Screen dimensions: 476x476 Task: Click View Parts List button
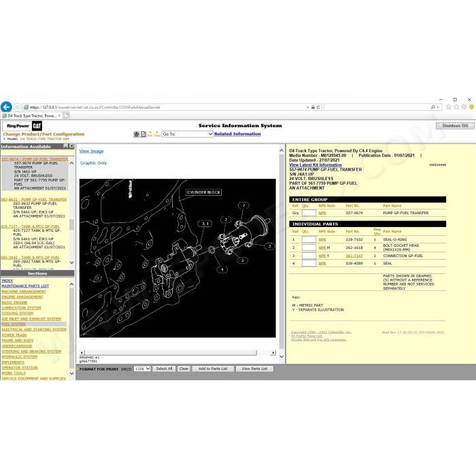254,369
